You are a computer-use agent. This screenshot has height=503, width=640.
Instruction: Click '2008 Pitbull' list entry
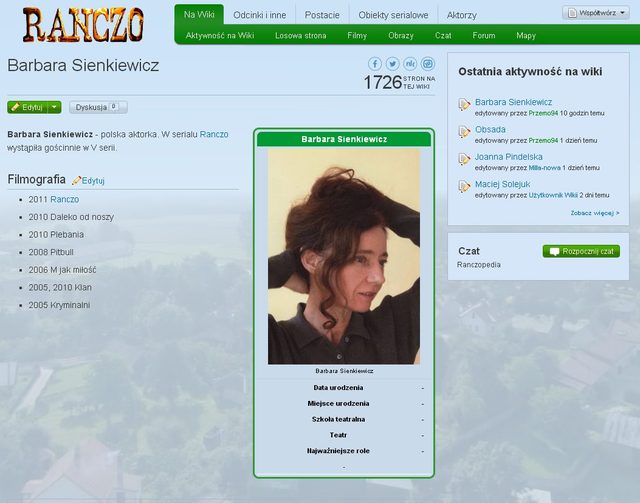coord(51,252)
